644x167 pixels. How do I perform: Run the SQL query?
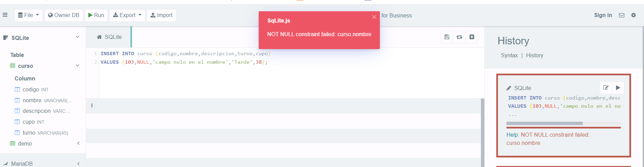(96, 15)
